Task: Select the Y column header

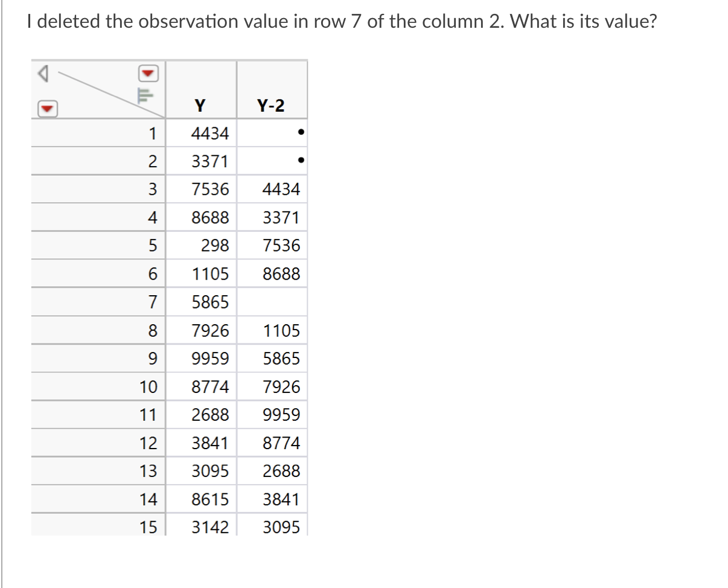Action: (200, 105)
